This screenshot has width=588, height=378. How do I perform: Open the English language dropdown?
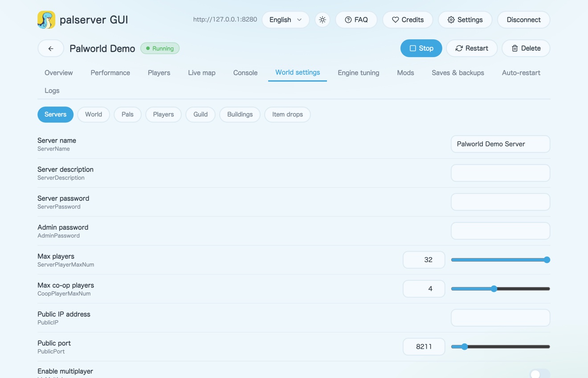286,20
